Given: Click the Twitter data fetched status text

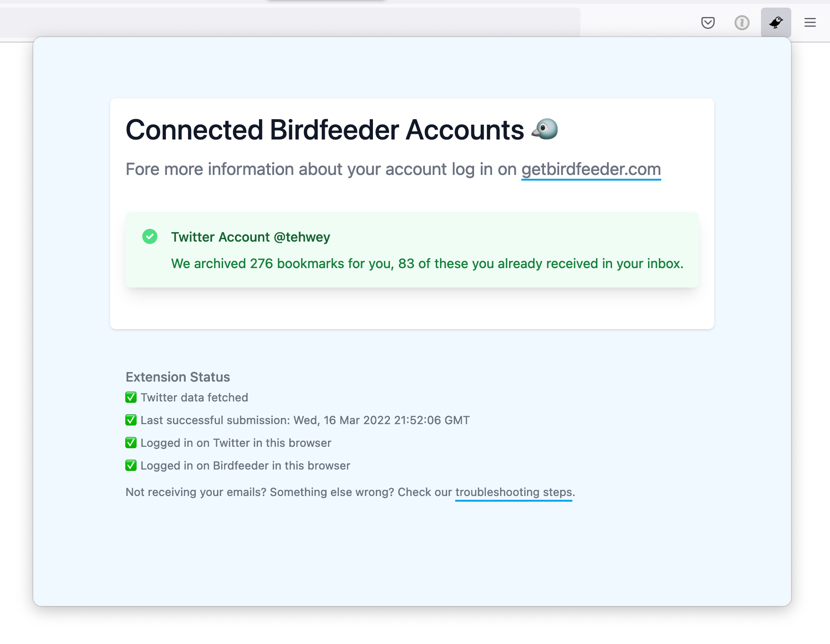Looking at the screenshot, I should point(194,398).
